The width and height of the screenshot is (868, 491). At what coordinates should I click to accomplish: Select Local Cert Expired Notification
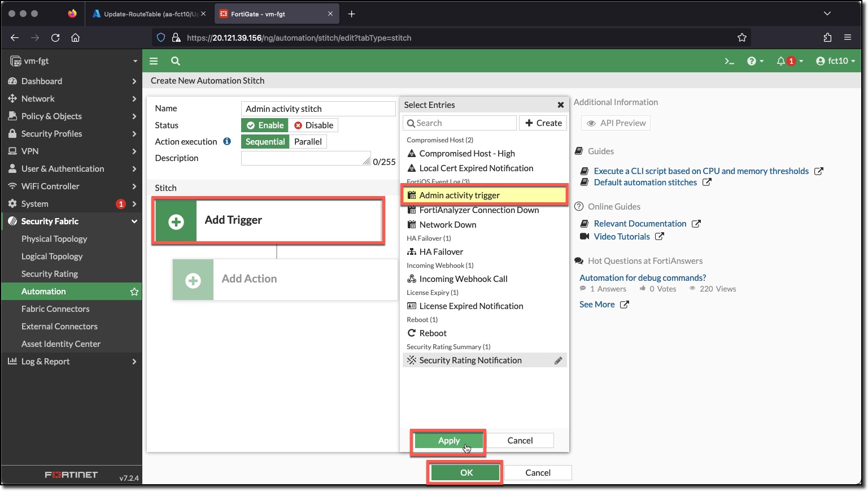click(485, 168)
